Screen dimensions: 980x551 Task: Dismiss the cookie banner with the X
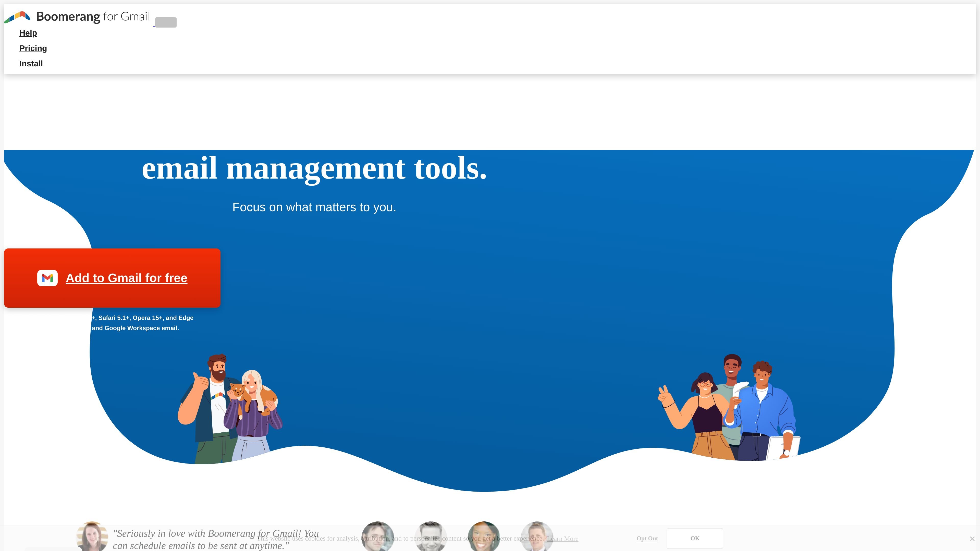pyautogui.click(x=972, y=539)
